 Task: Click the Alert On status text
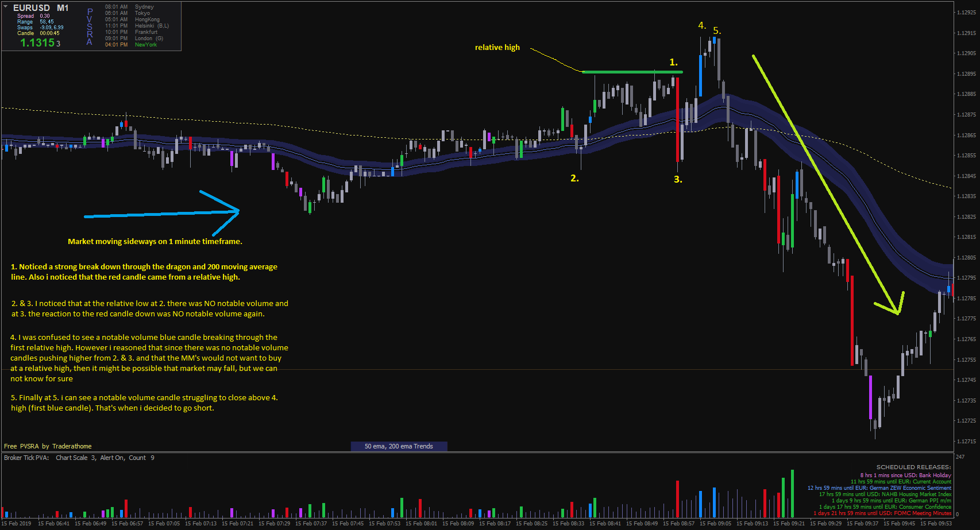point(112,458)
